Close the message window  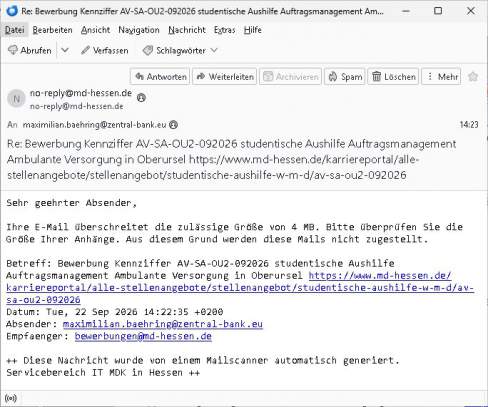471,11
